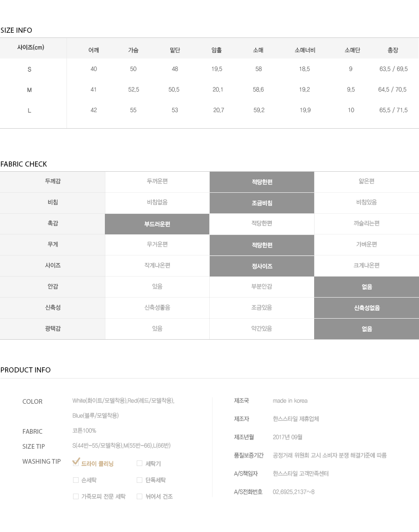This screenshot has height=532, width=419.
Task: Click the 암홀 column header
Action: pyautogui.click(x=217, y=50)
